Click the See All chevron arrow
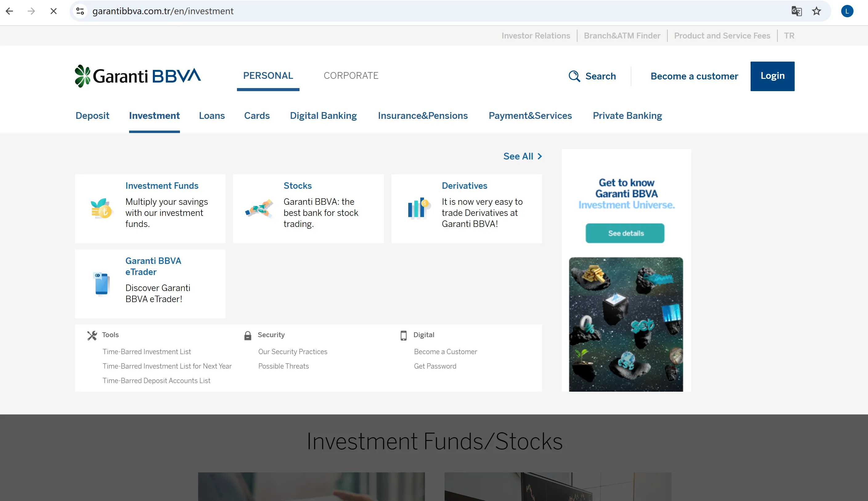The width and height of the screenshot is (868, 501). point(540,156)
